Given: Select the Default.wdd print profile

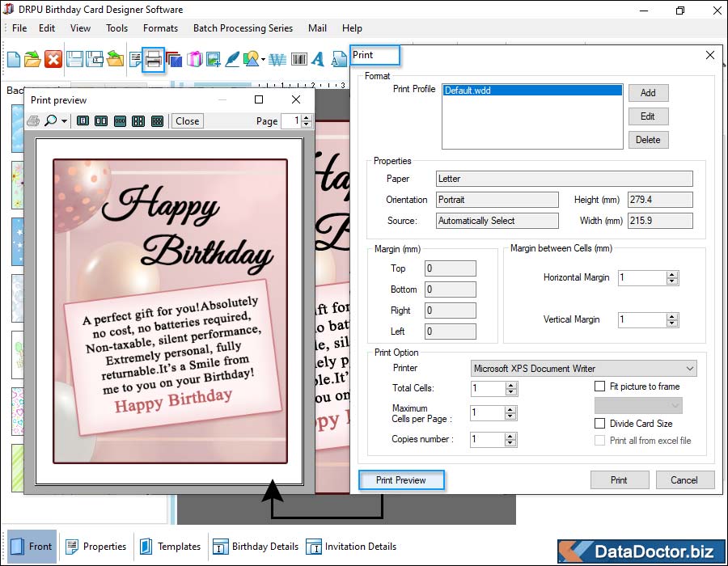Looking at the screenshot, I should pyautogui.click(x=532, y=91).
